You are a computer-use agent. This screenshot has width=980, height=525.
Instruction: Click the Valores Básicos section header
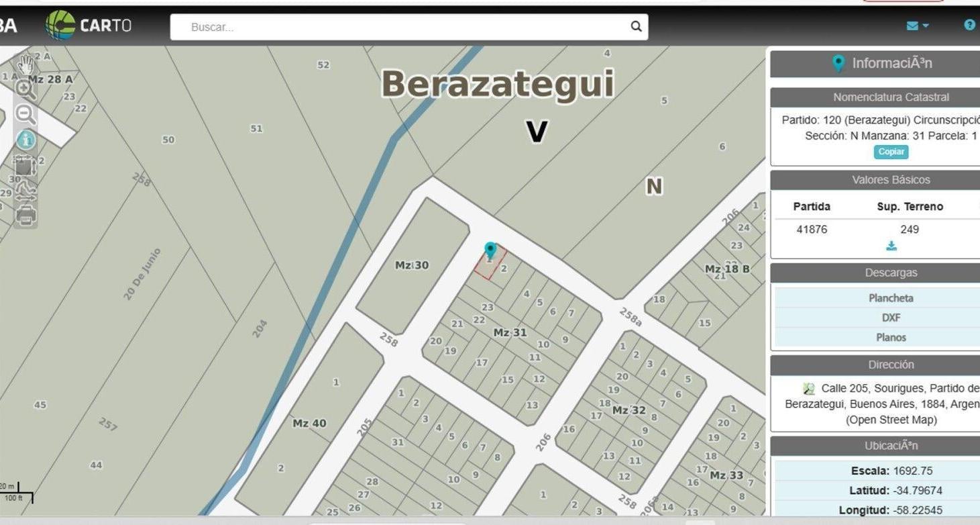pos(875,180)
